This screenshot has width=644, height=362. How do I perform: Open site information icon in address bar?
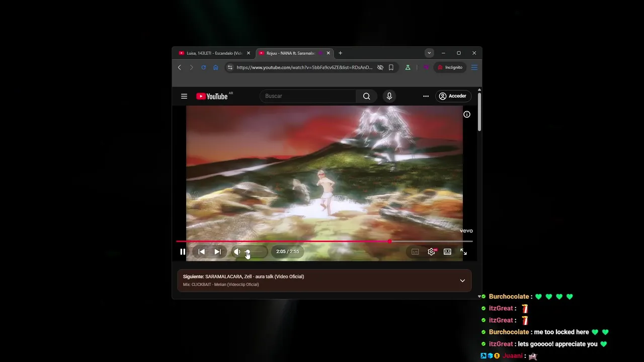(x=229, y=67)
